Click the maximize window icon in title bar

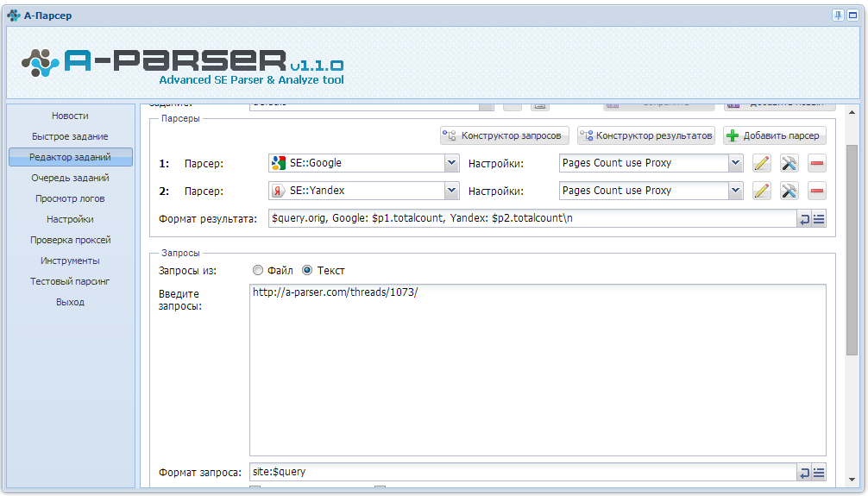coord(853,16)
